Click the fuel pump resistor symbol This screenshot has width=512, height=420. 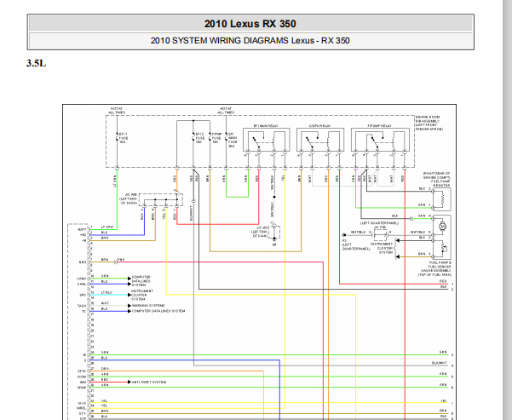(442, 198)
